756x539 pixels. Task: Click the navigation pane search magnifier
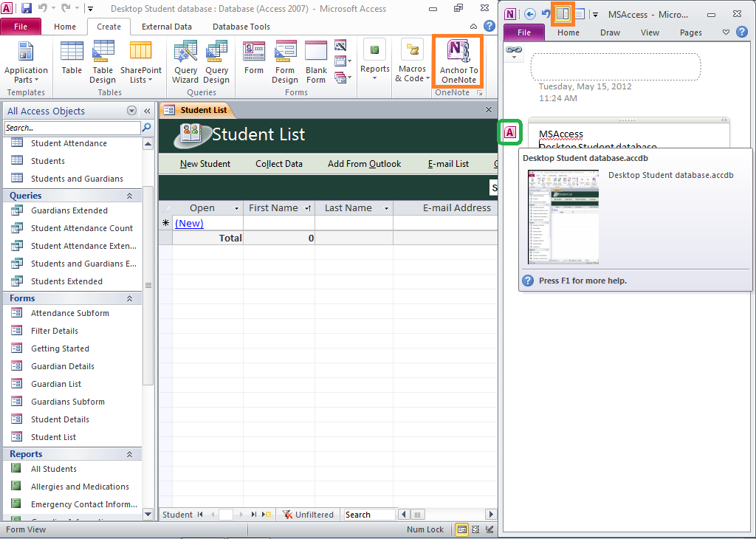click(147, 128)
